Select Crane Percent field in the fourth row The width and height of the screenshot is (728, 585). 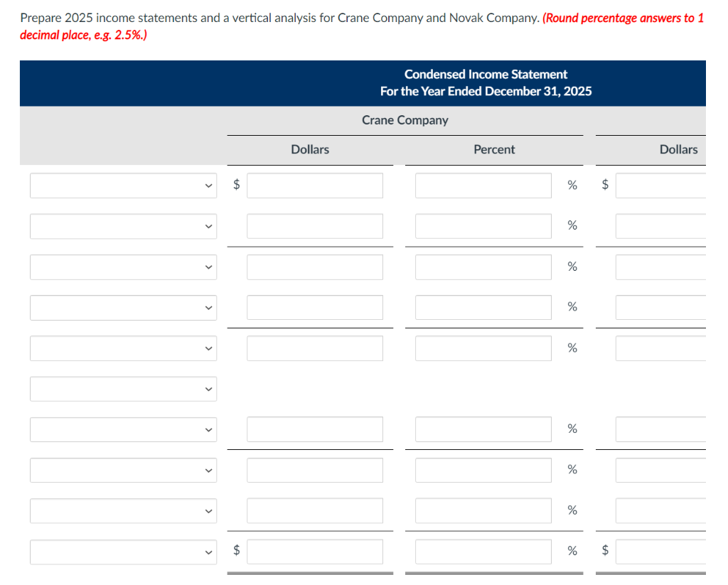tap(483, 307)
